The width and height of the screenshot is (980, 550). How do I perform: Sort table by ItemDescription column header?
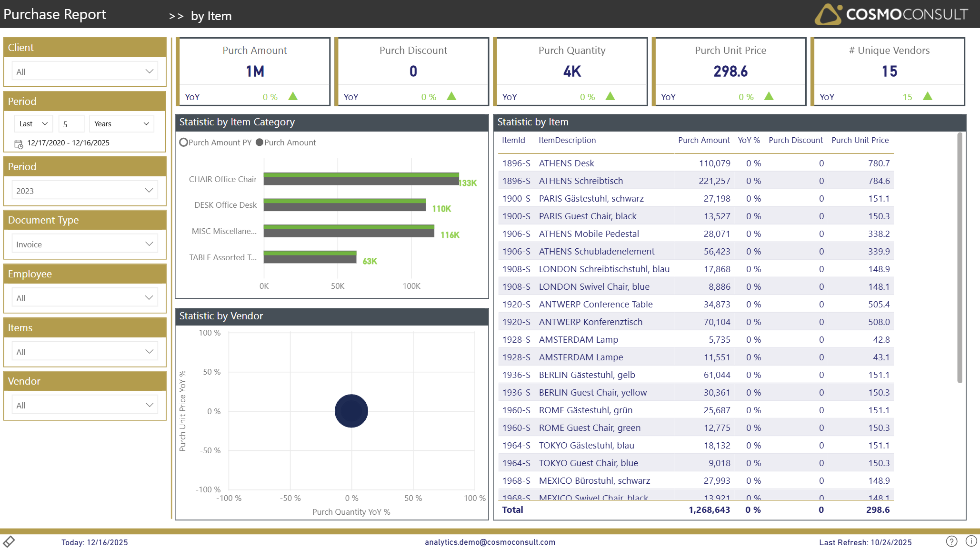coord(567,140)
